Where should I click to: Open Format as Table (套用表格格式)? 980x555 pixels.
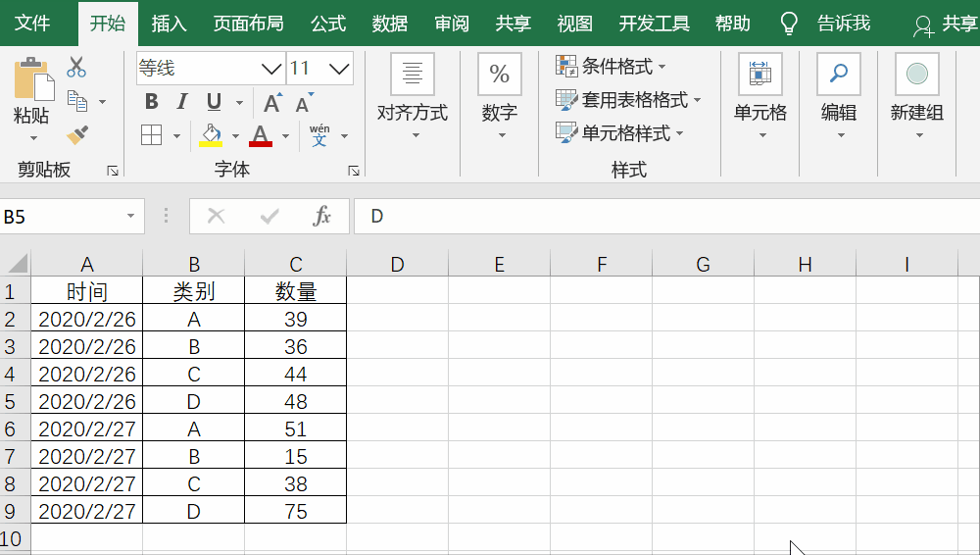click(x=628, y=99)
